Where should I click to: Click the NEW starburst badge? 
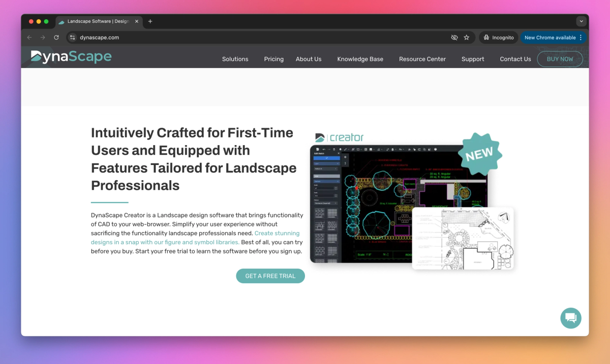point(479,154)
